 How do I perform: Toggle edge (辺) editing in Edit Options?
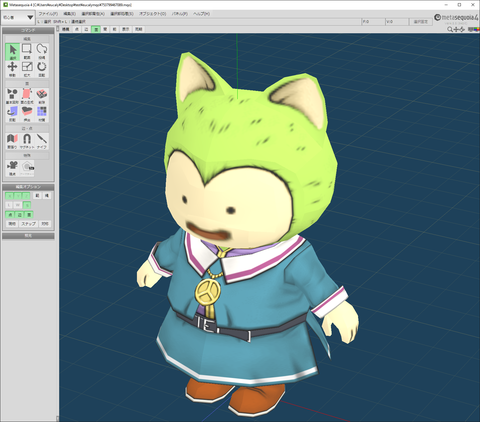[x=20, y=214]
